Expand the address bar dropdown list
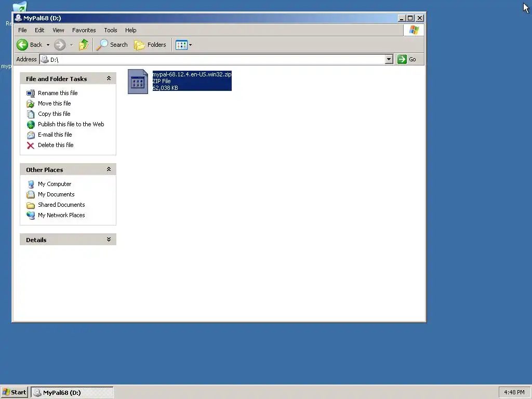Image resolution: width=532 pixels, height=399 pixels. (389, 59)
